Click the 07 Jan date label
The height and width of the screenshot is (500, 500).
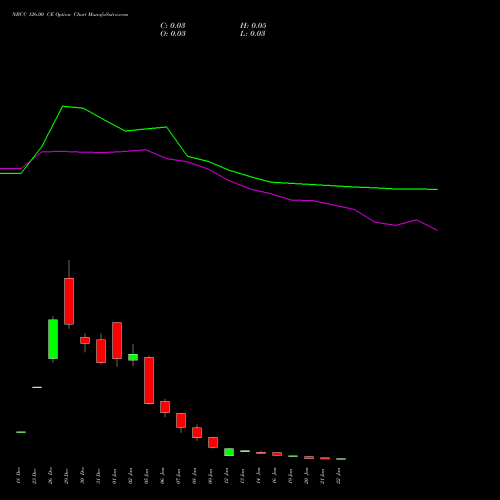point(178,476)
